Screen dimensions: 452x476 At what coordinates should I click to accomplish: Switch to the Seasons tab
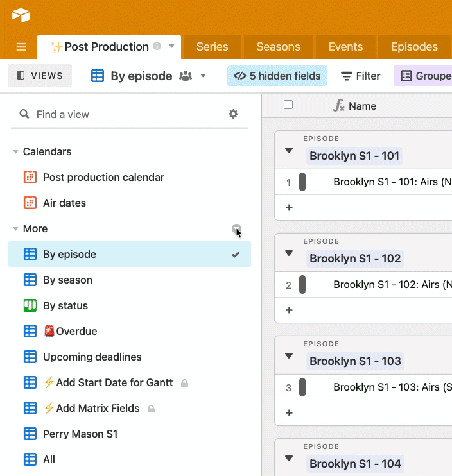coord(278,47)
